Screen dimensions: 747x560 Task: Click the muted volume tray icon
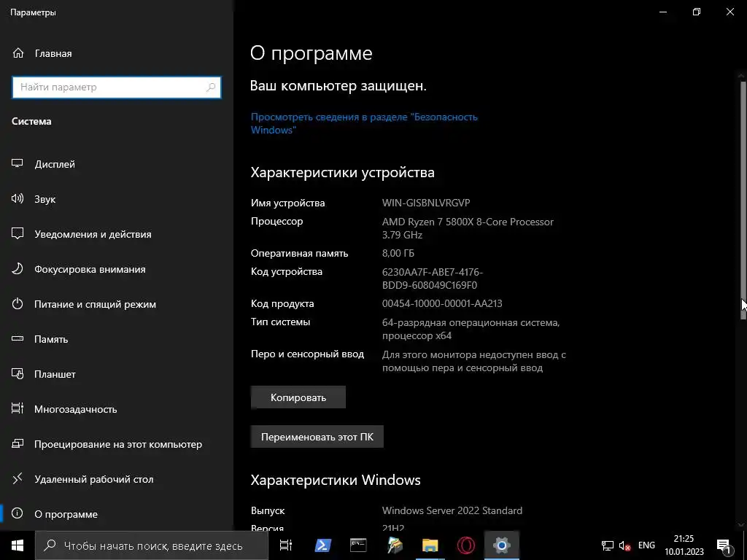624,545
